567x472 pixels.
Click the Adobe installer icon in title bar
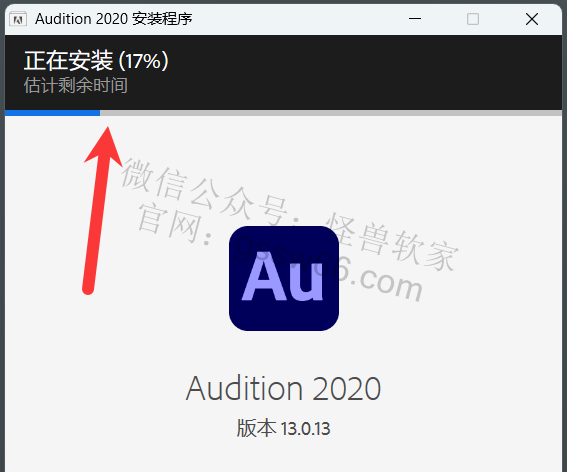(18, 19)
